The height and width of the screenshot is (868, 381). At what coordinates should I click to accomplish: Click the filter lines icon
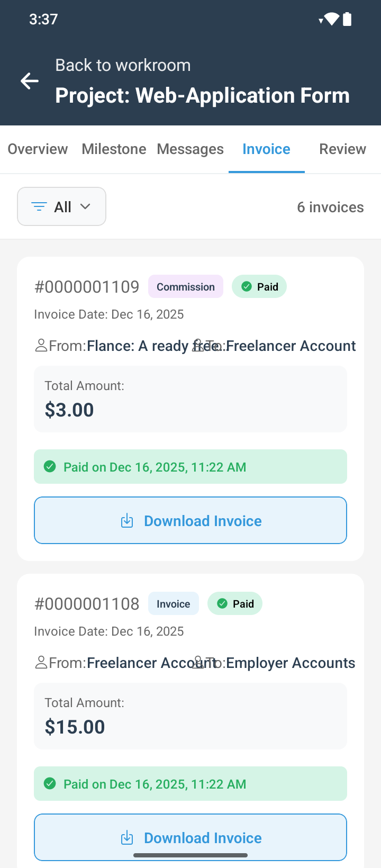39,207
